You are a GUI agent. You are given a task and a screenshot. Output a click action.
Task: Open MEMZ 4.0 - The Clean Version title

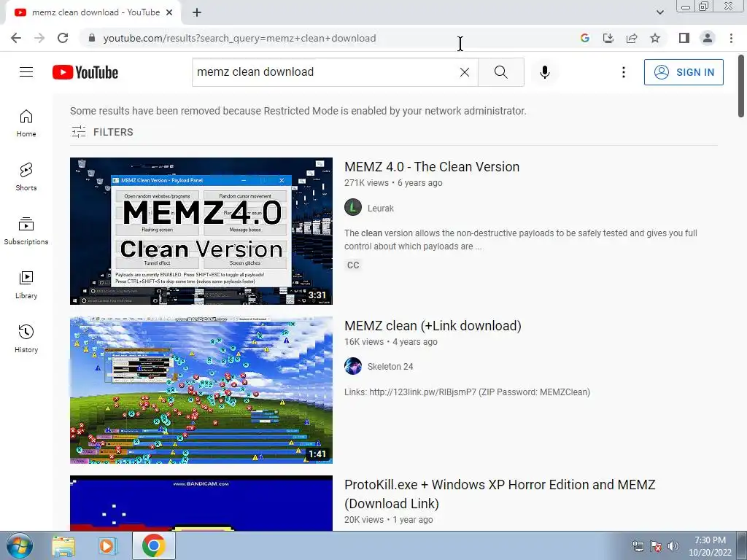(x=432, y=167)
